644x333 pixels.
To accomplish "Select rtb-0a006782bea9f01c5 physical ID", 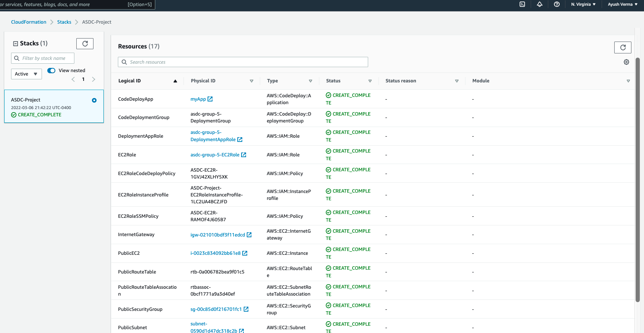I will (x=217, y=272).
